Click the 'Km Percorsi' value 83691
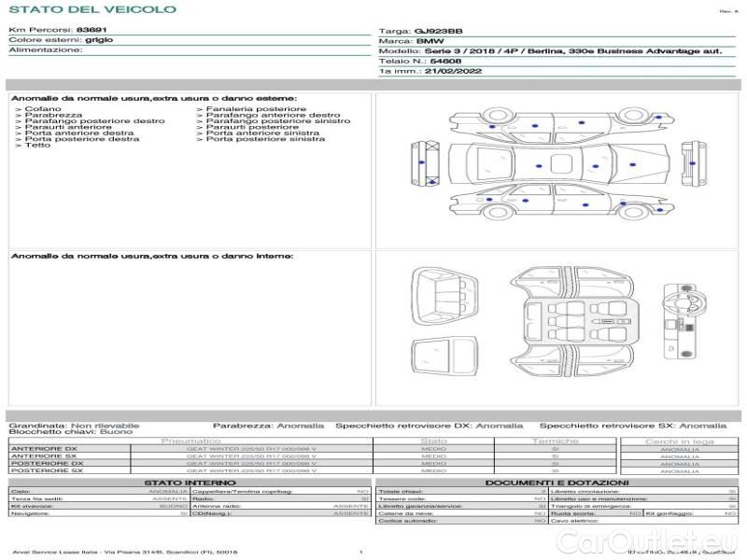747x560 pixels. pyautogui.click(x=92, y=31)
